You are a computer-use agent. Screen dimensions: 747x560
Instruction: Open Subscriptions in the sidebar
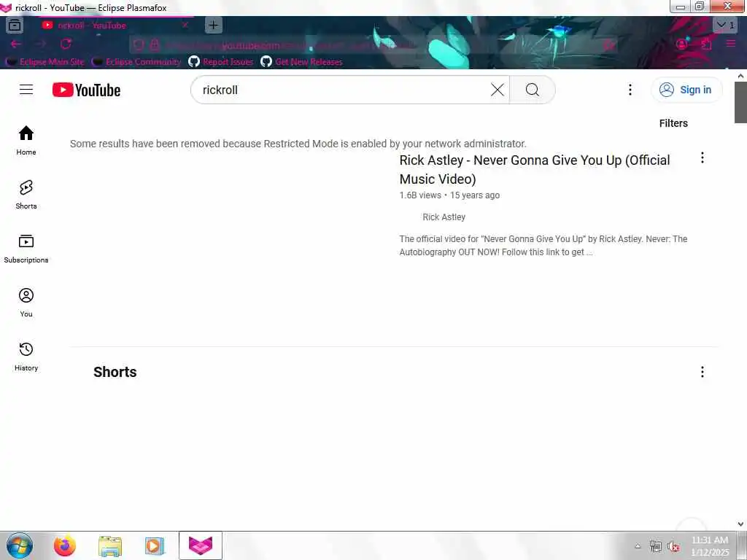coord(26,249)
